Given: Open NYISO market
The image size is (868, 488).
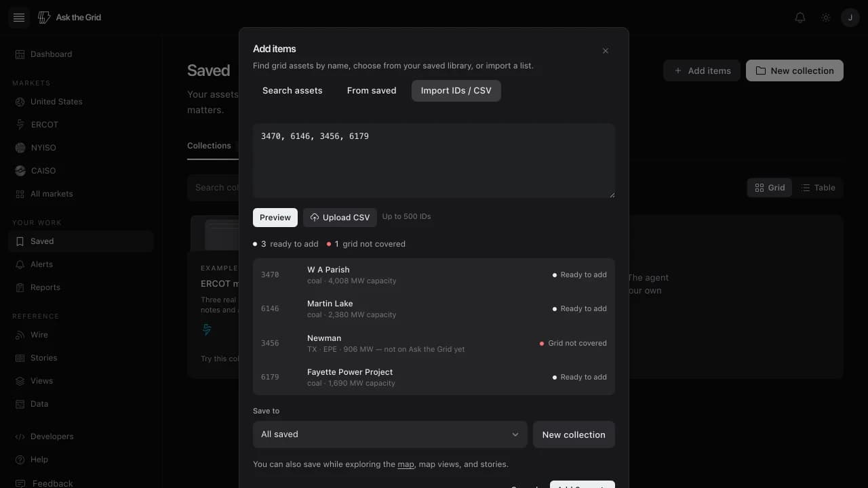Looking at the screenshot, I should (81, 148).
